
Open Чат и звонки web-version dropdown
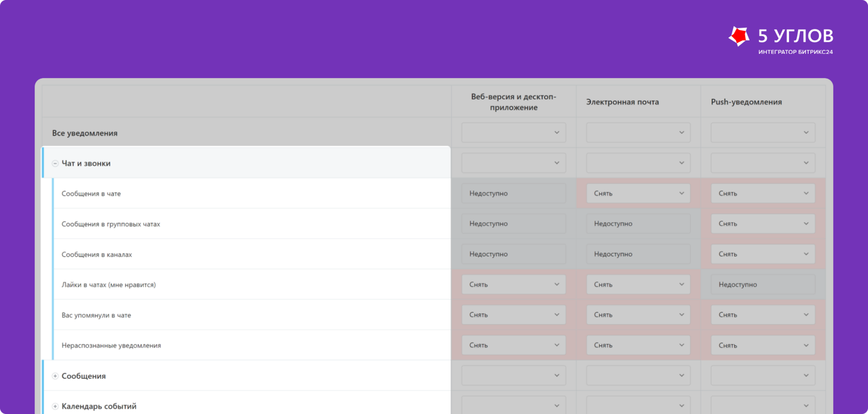(514, 163)
